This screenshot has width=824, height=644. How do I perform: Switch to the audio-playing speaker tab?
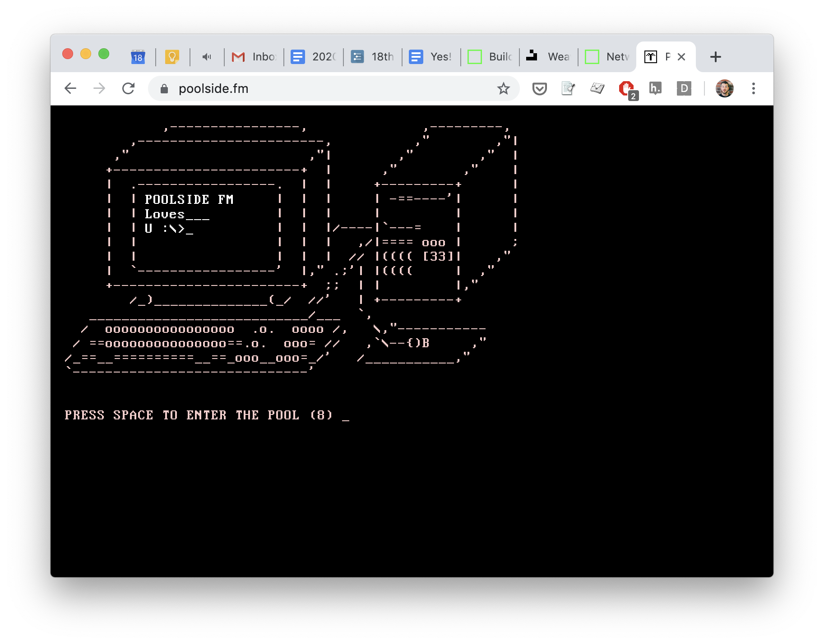207,57
